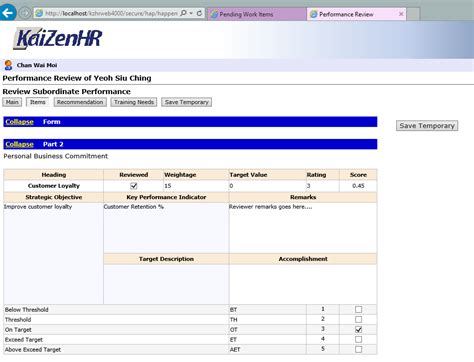Click the 'Above Exceed Target' row label
The height and width of the screenshot is (362, 474).
33,350
